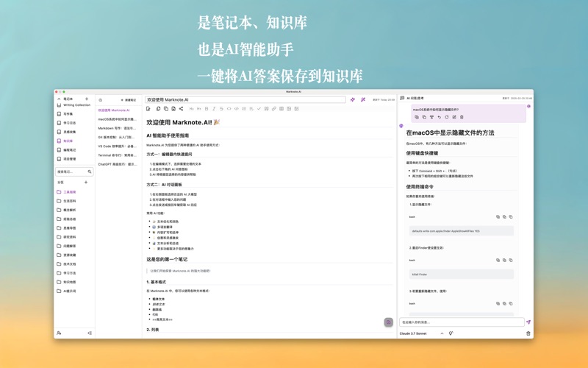Click the 新建笔记 new note button
Image resolution: width=588 pixels, height=368 pixels.
129,100
